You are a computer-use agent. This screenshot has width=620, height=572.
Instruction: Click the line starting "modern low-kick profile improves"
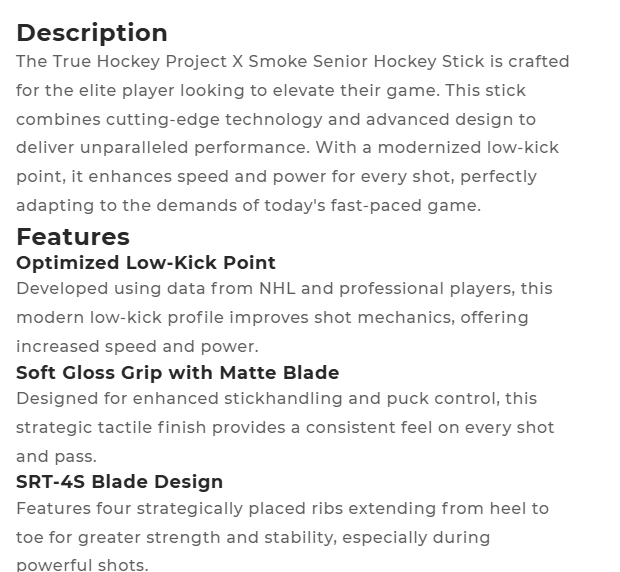pyautogui.click(x=270, y=318)
